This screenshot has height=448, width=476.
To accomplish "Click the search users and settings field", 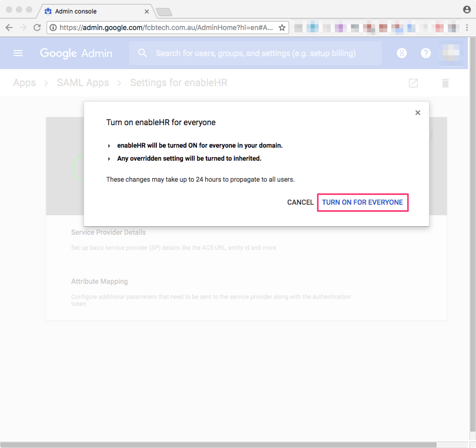I will click(256, 53).
